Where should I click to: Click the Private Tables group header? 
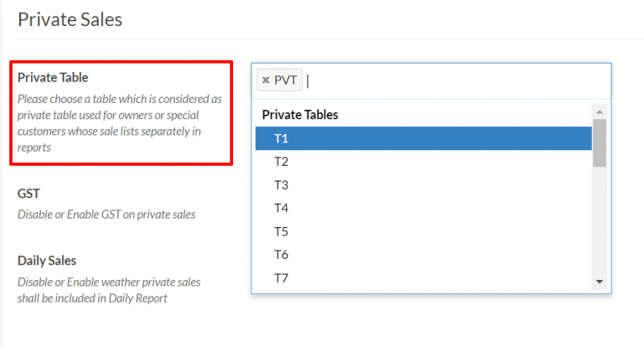pyautogui.click(x=300, y=115)
